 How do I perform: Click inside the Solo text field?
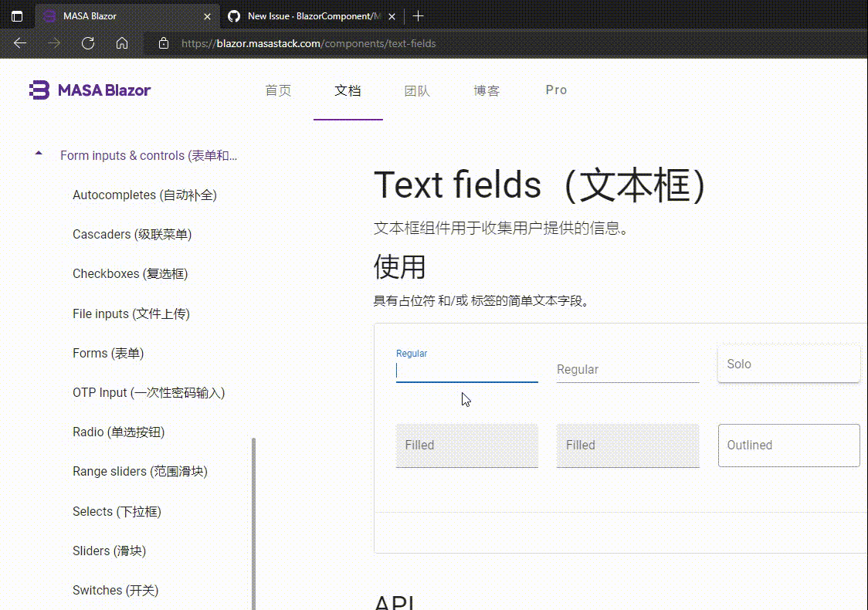tap(788, 364)
